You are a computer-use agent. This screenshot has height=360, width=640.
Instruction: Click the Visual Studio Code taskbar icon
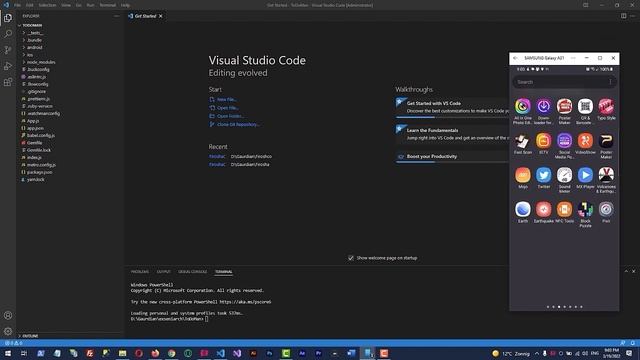point(220,353)
